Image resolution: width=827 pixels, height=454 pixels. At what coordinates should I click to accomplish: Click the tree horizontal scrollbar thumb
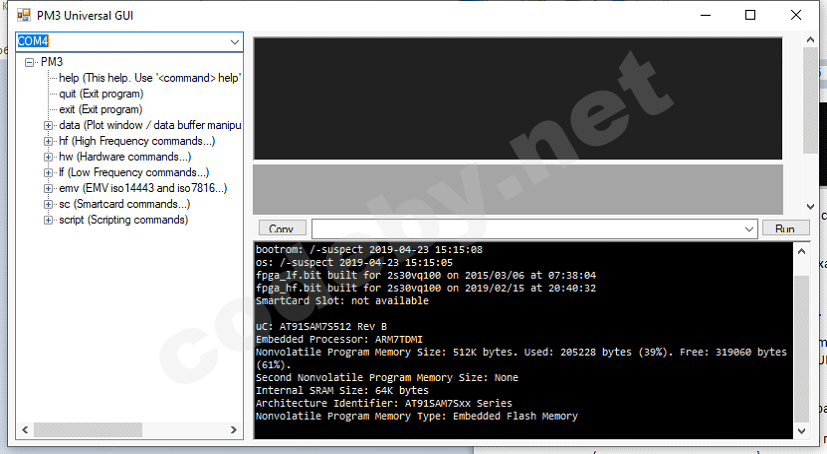tap(88, 430)
